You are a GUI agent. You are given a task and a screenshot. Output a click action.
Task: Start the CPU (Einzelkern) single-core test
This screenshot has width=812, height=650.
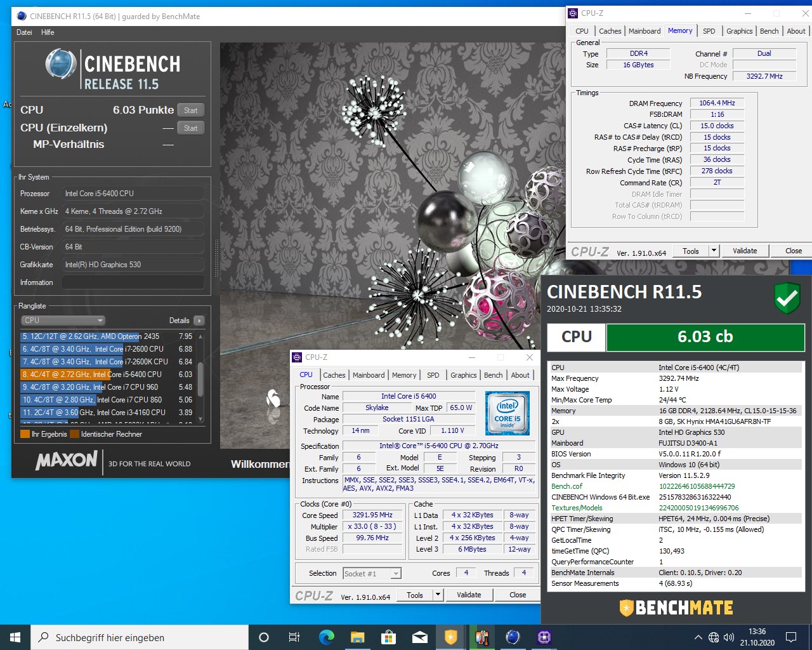click(190, 128)
